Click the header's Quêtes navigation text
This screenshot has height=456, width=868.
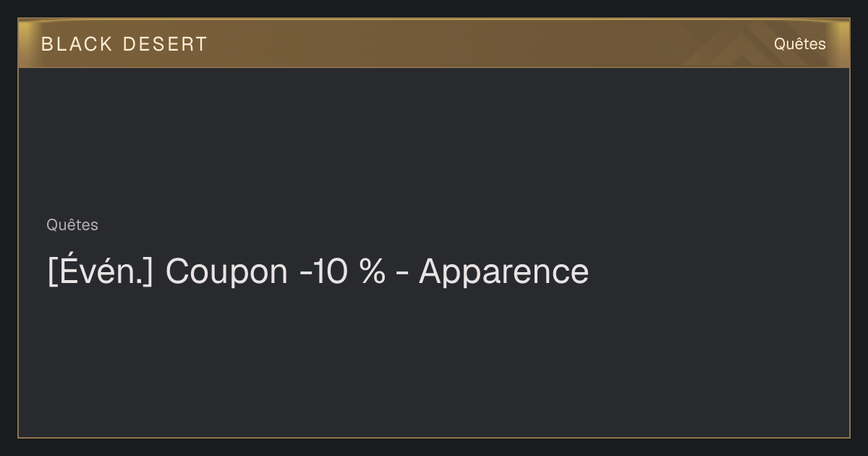point(799,44)
